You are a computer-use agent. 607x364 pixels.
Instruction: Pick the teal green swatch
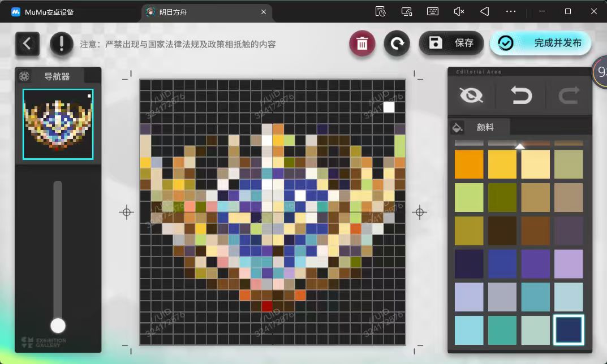pyautogui.click(x=502, y=330)
